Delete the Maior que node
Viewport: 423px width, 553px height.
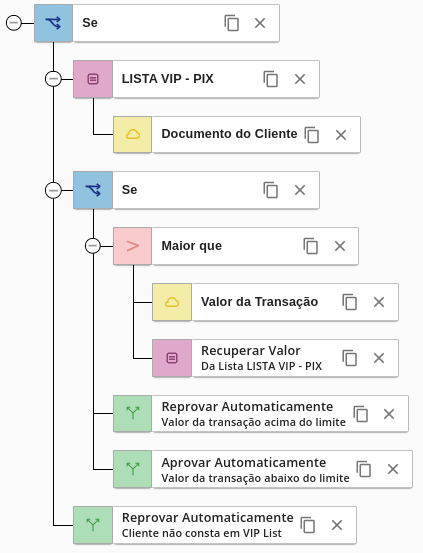(x=340, y=246)
